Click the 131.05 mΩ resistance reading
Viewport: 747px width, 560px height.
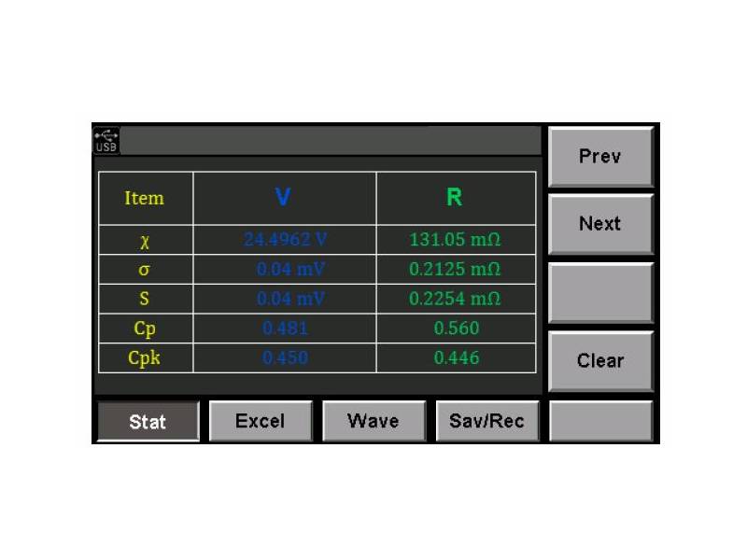457,240
